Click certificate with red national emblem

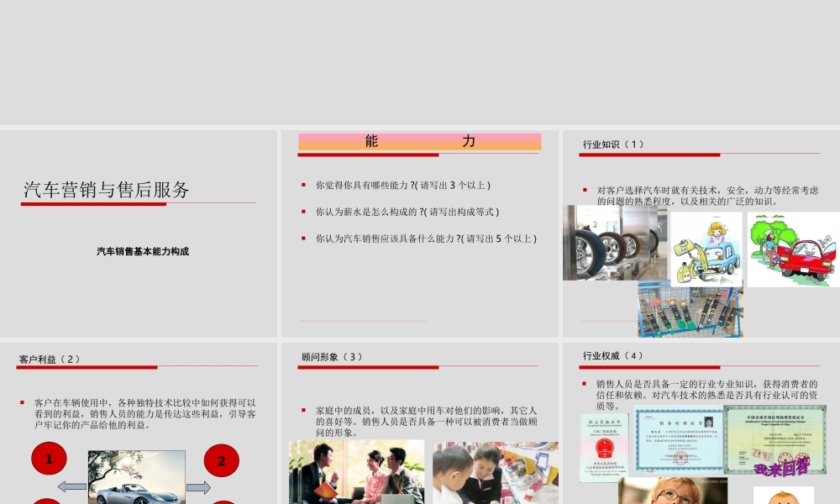(x=604, y=448)
